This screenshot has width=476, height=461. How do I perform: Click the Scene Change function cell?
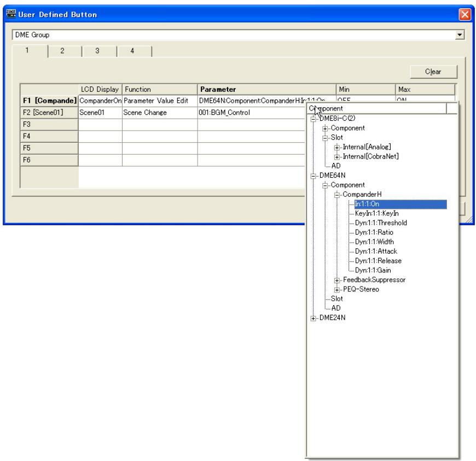tap(160, 112)
